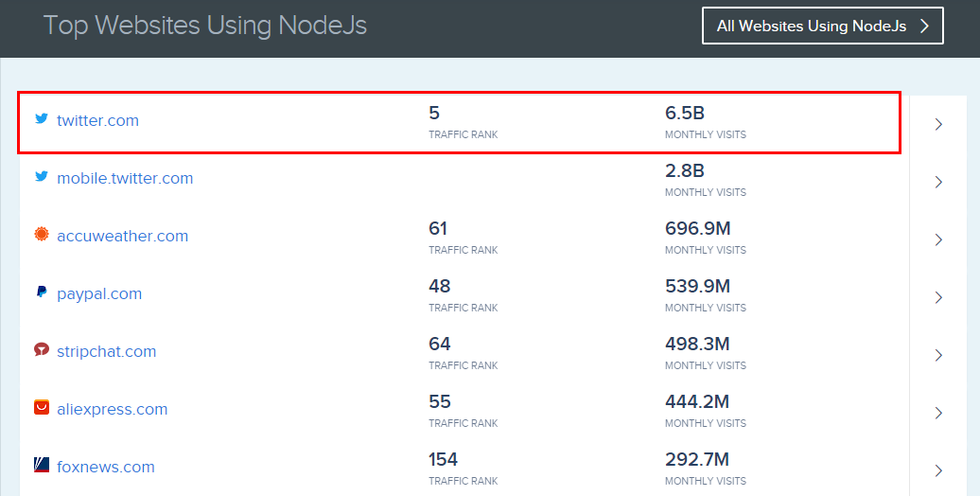Click the AliExpress logo icon
The image size is (980, 496).
42,408
